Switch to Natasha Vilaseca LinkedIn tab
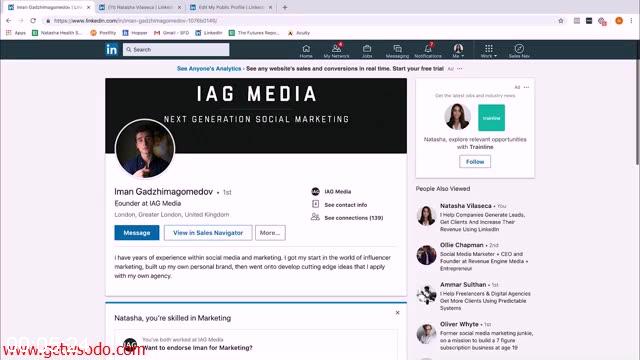The height and width of the screenshot is (360, 640). 140,7
